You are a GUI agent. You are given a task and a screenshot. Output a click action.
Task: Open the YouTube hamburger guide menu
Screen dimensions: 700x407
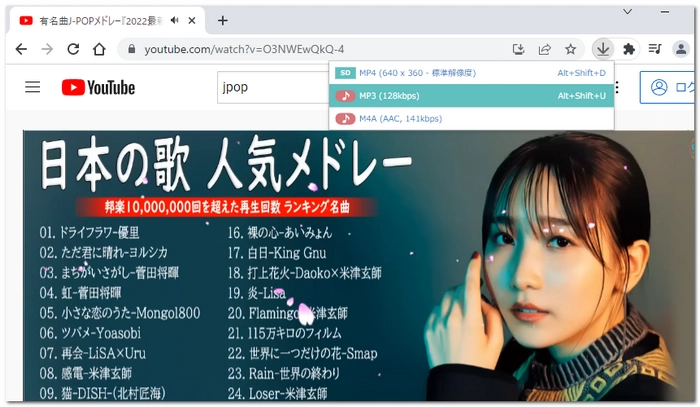33,87
